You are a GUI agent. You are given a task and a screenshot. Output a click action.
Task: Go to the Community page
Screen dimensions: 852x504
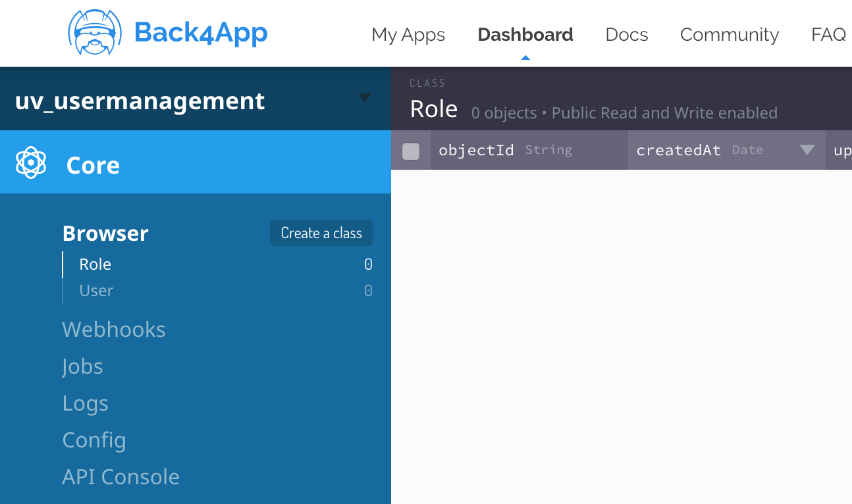tap(730, 34)
